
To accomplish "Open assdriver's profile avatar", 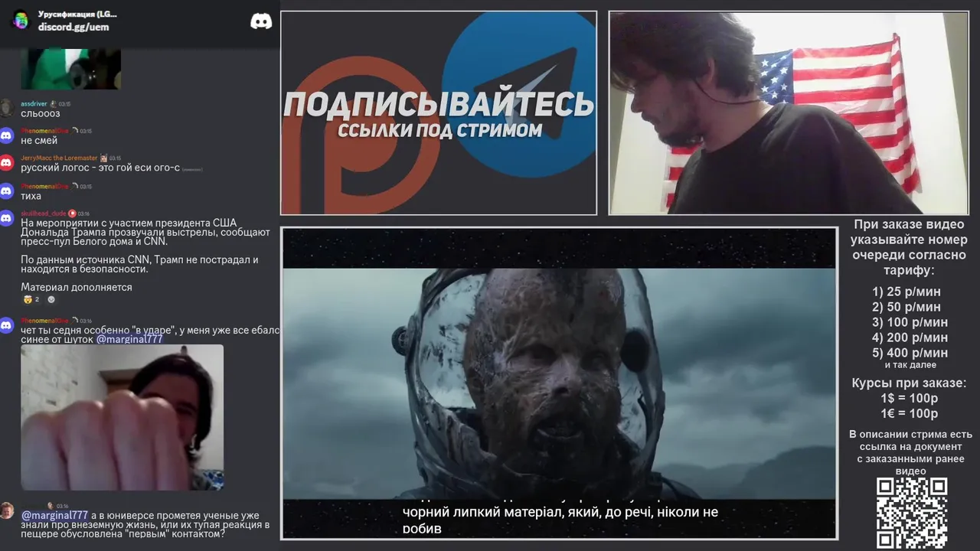I will 7,108.
